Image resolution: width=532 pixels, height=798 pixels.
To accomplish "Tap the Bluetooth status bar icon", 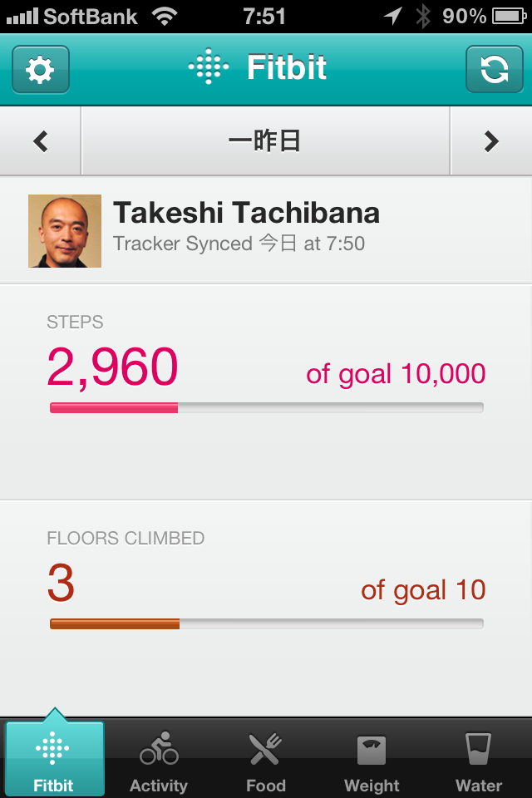I will [423, 15].
